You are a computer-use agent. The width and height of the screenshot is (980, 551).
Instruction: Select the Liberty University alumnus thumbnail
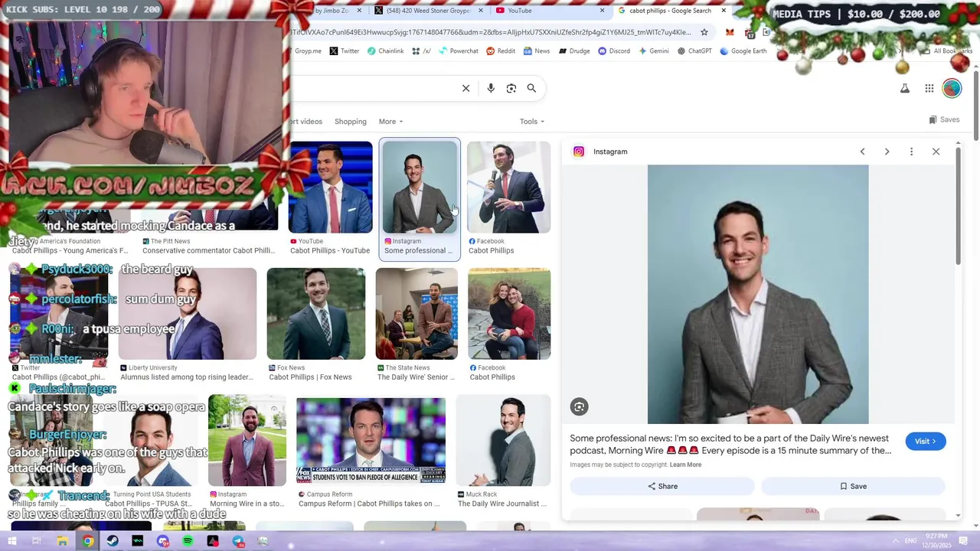click(x=188, y=314)
